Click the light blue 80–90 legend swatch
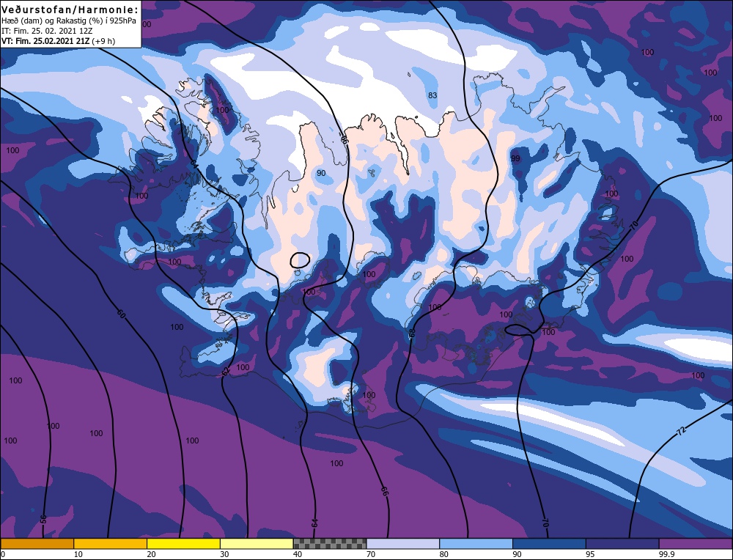The image size is (733, 560). [476, 543]
